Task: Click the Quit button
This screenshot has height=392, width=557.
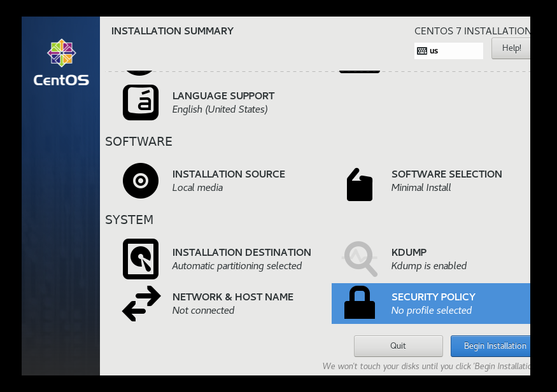Action: coord(398,346)
